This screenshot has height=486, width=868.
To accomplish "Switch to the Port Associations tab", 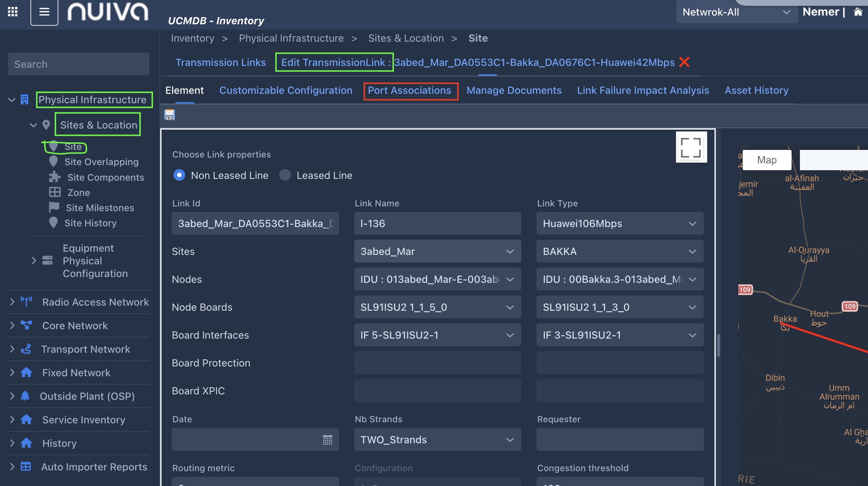I will [x=409, y=91].
